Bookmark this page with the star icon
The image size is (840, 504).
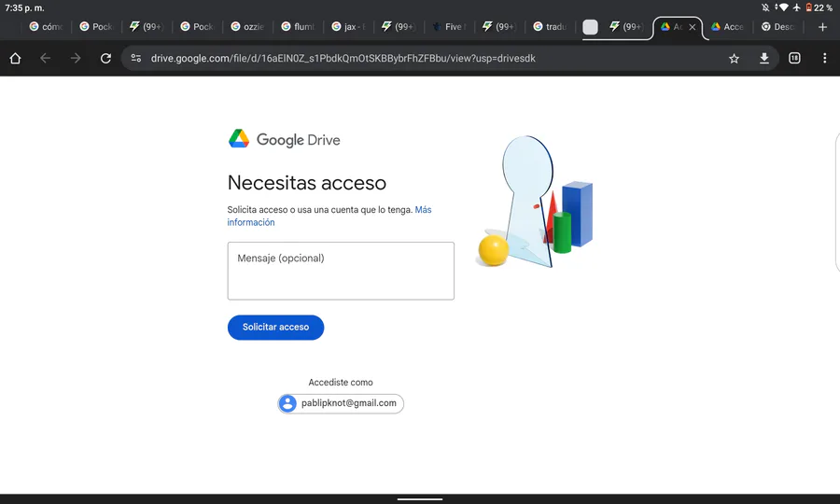pos(734,59)
